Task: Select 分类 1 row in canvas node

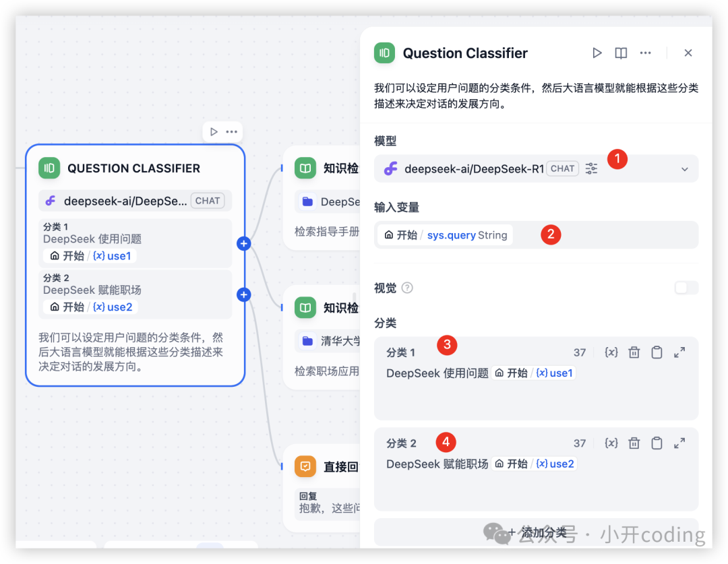Action: coord(135,243)
